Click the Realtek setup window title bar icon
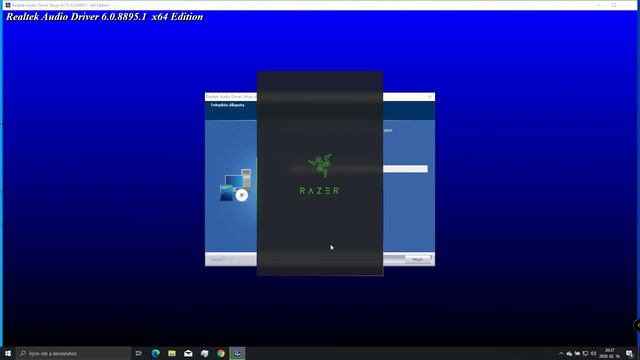This screenshot has height=360, width=640. 8,5
